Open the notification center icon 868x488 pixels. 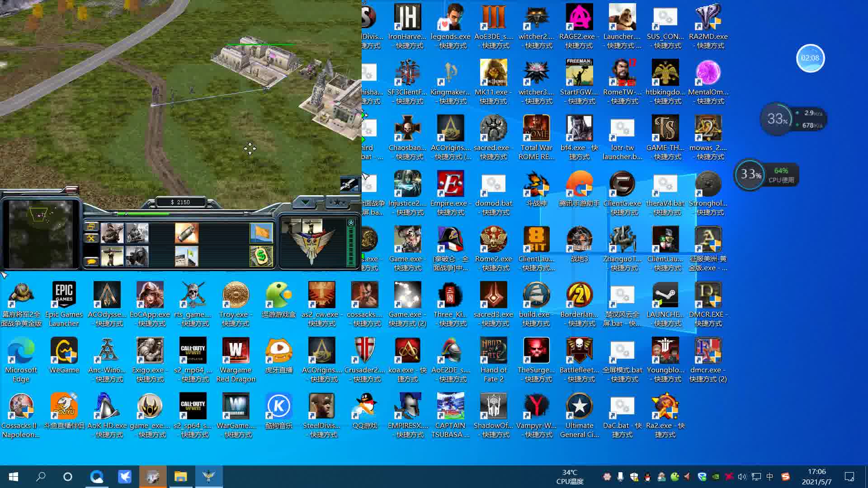coord(849,476)
